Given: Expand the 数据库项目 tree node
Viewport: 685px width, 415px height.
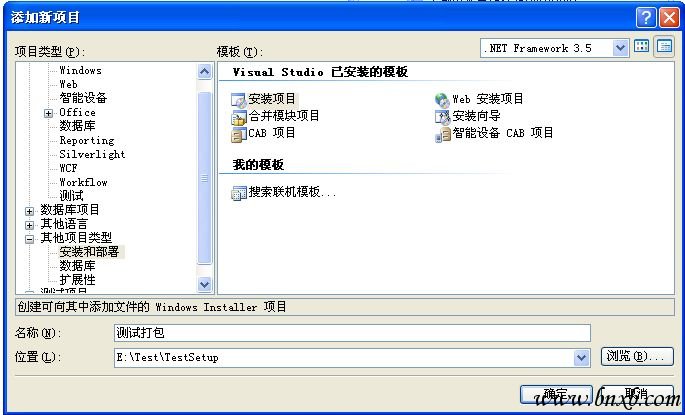Looking at the screenshot, I should [29, 211].
